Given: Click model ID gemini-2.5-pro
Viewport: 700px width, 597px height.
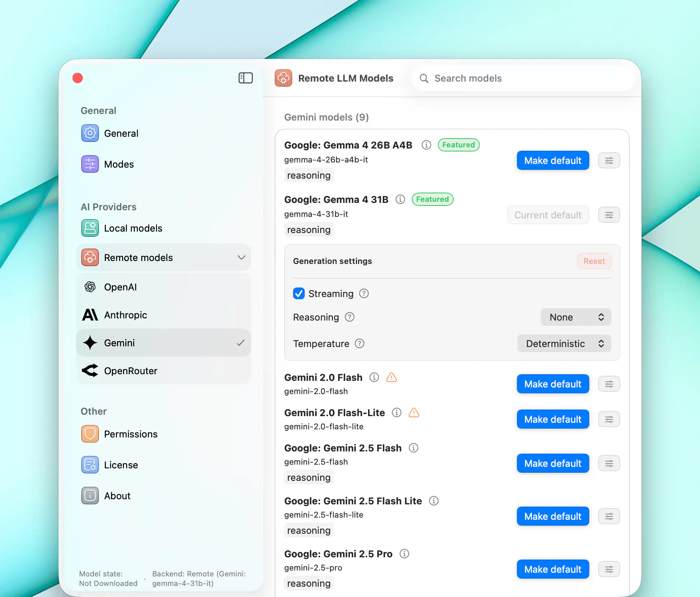Looking at the screenshot, I should 313,568.
